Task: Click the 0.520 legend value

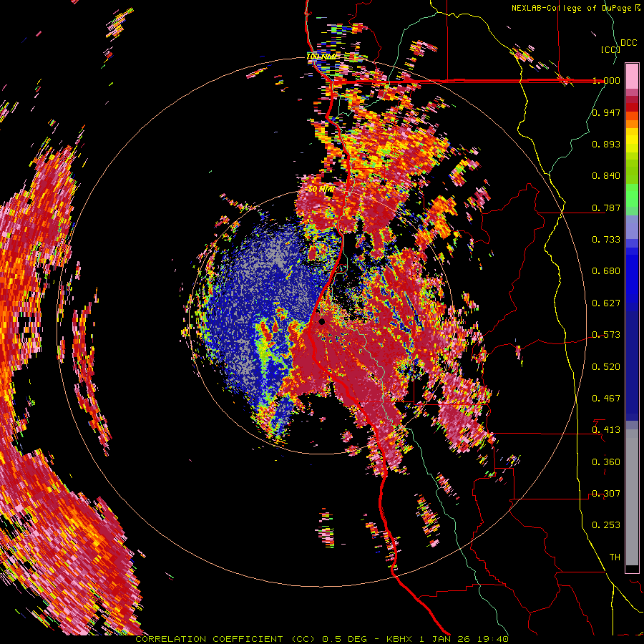Action: [606, 366]
